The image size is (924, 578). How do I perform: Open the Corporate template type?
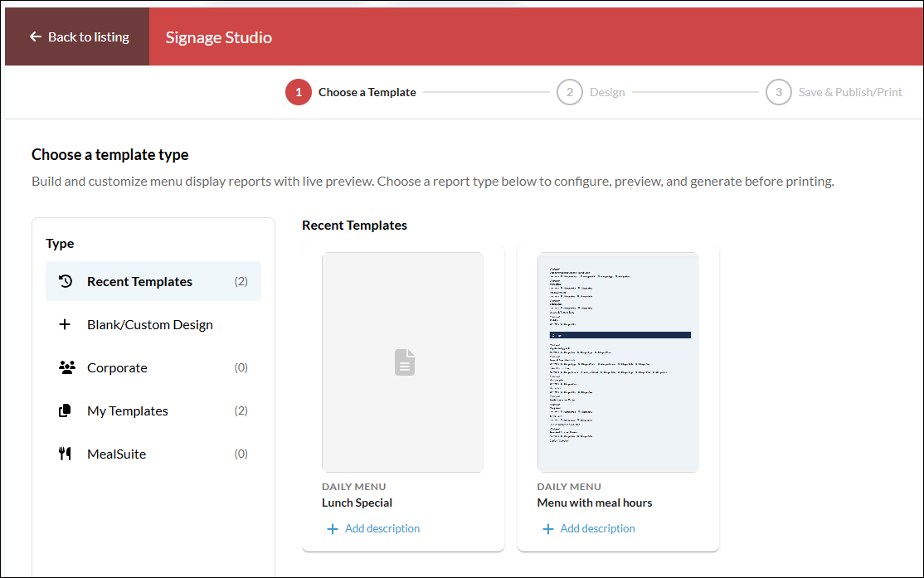click(153, 367)
